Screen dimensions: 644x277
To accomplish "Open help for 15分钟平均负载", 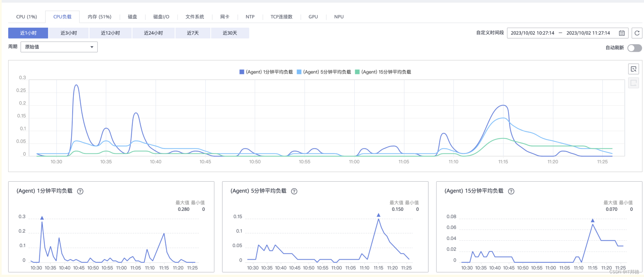I will click(x=511, y=191).
